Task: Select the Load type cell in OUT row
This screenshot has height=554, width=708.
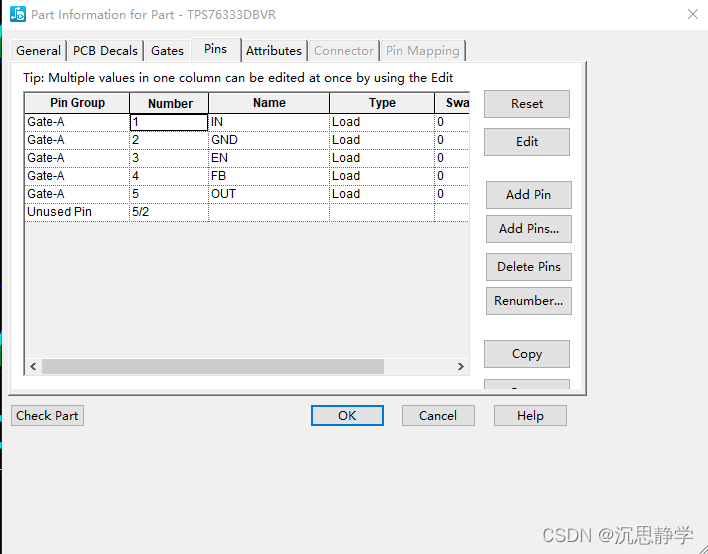Action: 382,194
